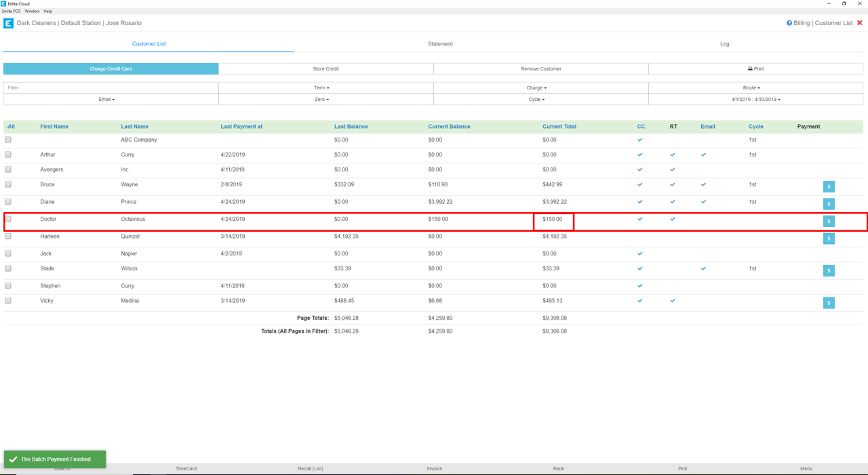Switch to the Log tab
The width and height of the screenshot is (868, 475).
point(725,44)
